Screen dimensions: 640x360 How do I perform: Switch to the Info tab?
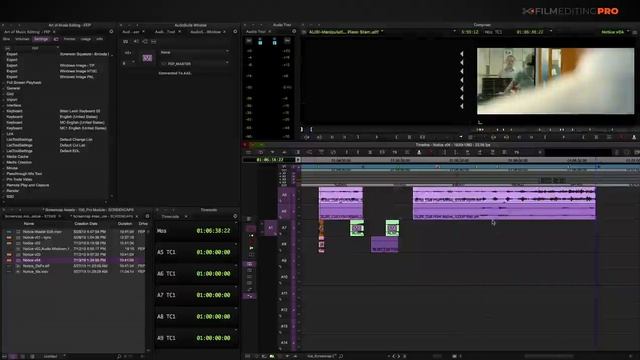point(99,39)
